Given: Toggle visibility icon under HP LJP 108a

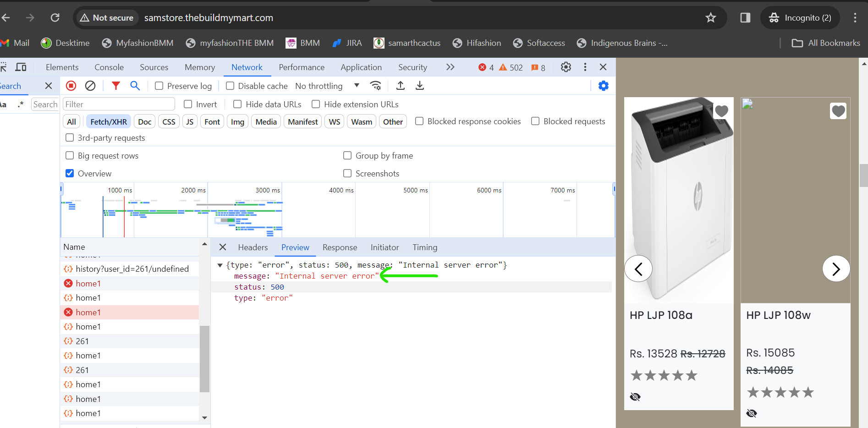Looking at the screenshot, I should [635, 397].
